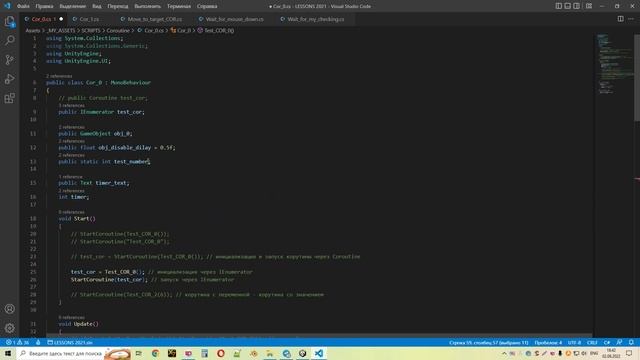Screen dimensions: 640x360
Task: Expand _MY_ASSETS breadcrumb segment
Action: point(61,30)
